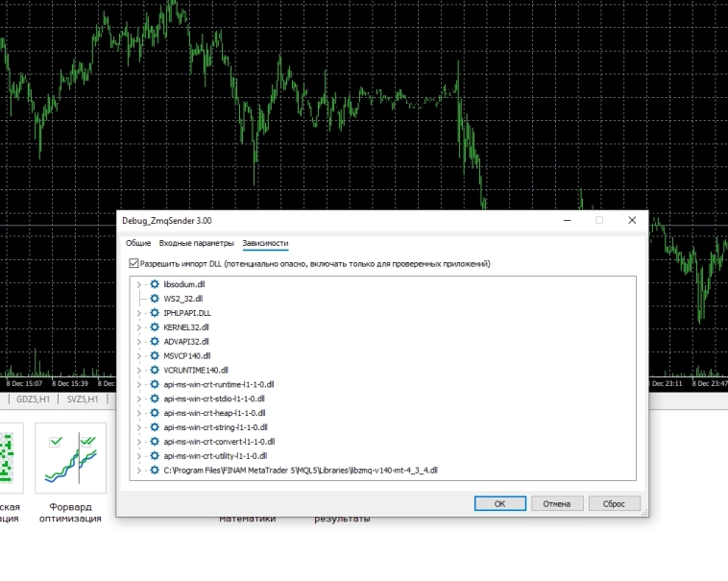Viewport: 728px width, 581px height.
Task: Click the gear icon for libzmq library path
Action: click(x=155, y=471)
